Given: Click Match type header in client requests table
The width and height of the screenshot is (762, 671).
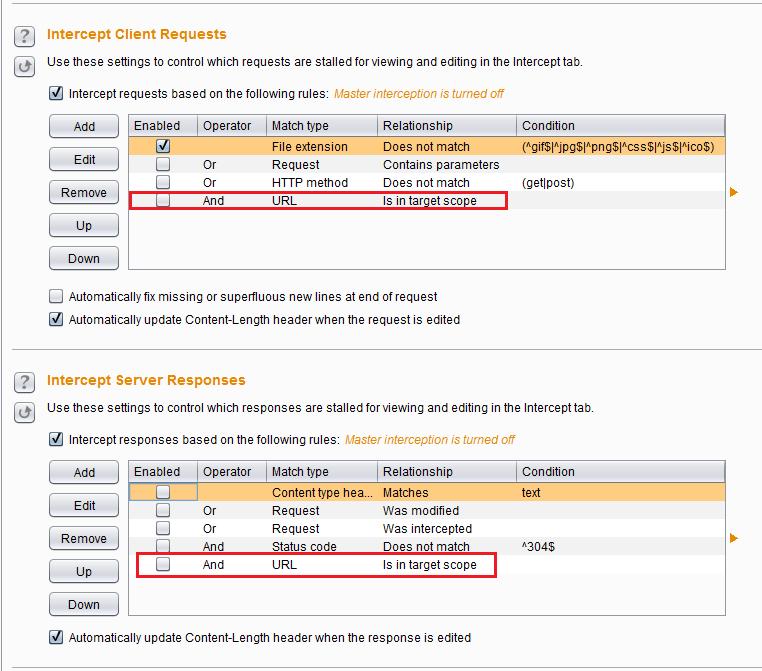Looking at the screenshot, I should (322, 126).
